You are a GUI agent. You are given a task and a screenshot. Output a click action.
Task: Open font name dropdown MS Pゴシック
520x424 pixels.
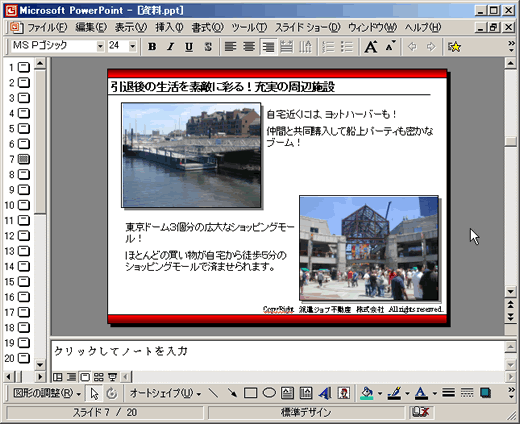click(x=100, y=46)
